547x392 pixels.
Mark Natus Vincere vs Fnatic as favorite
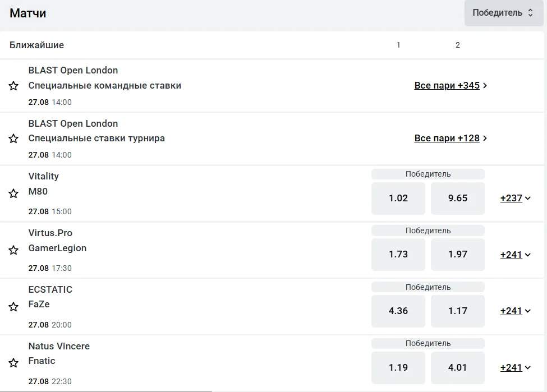pos(13,363)
